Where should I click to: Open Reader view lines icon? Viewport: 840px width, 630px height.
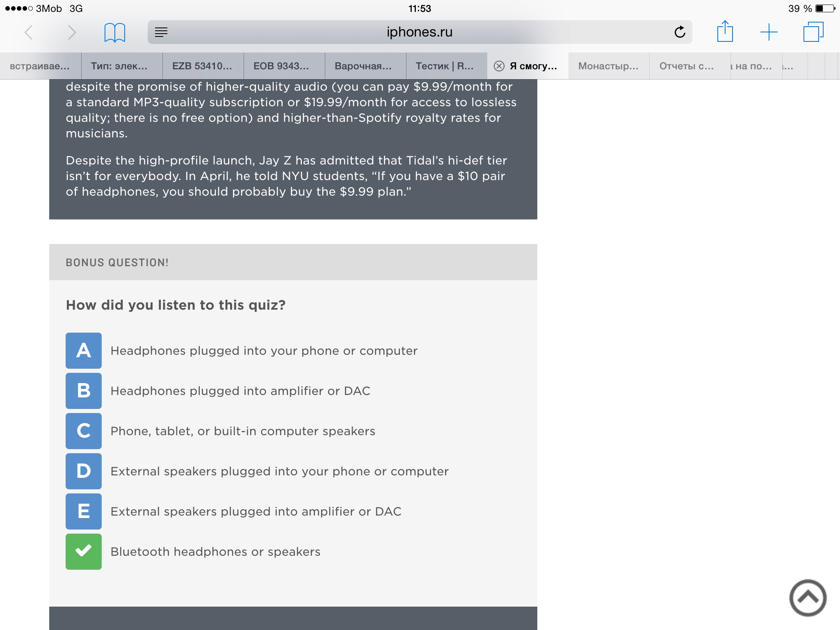point(161,32)
